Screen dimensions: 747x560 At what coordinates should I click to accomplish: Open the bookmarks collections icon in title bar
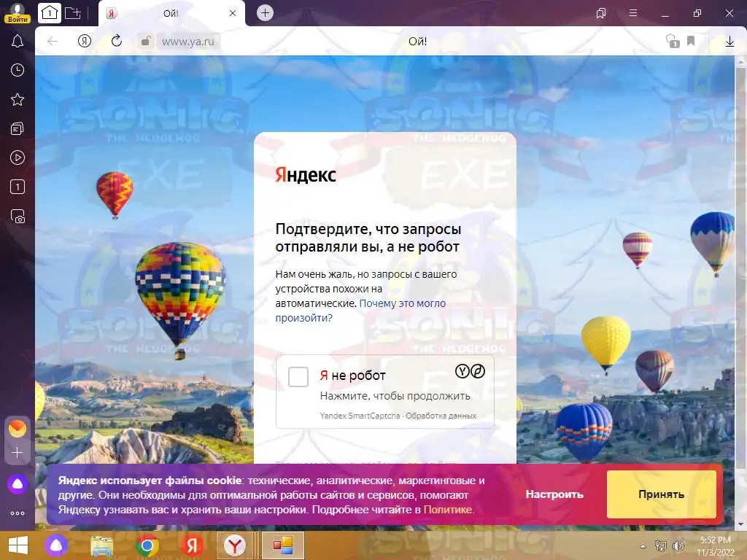[601, 13]
